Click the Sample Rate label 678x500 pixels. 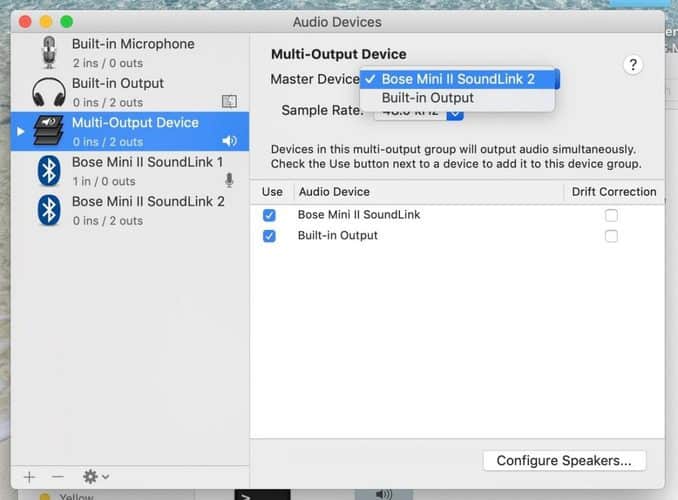(322, 110)
